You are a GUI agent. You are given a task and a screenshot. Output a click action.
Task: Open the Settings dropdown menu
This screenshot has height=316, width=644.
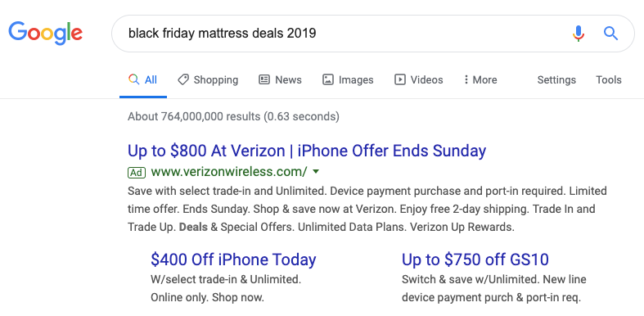tap(556, 79)
